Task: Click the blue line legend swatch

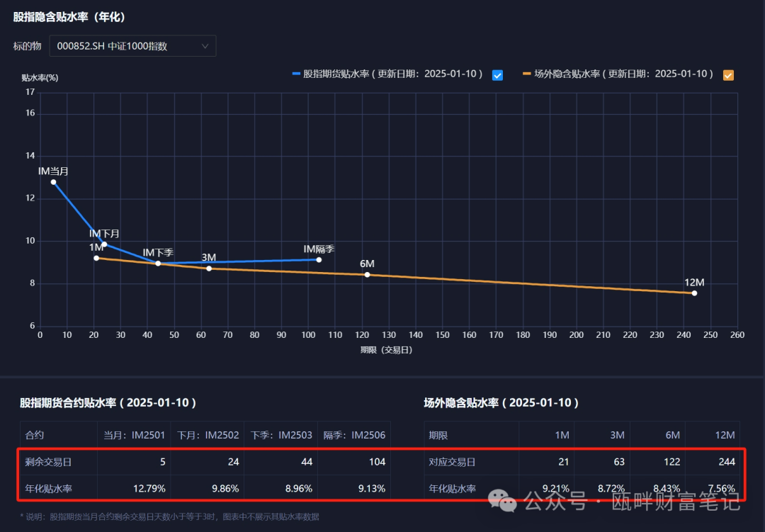Action: pyautogui.click(x=296, y=74)
